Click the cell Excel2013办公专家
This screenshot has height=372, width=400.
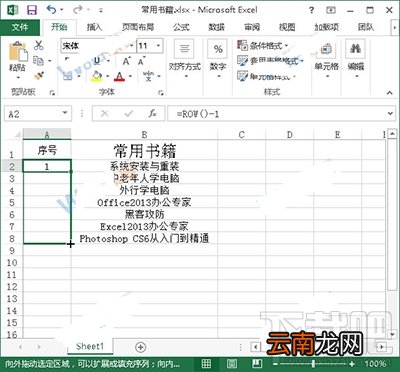click(x=144, y=226)
